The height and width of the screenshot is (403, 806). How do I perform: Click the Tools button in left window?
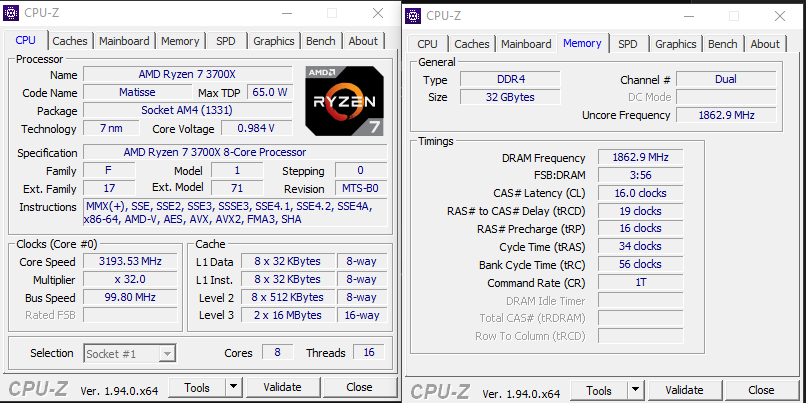point(197,387)
